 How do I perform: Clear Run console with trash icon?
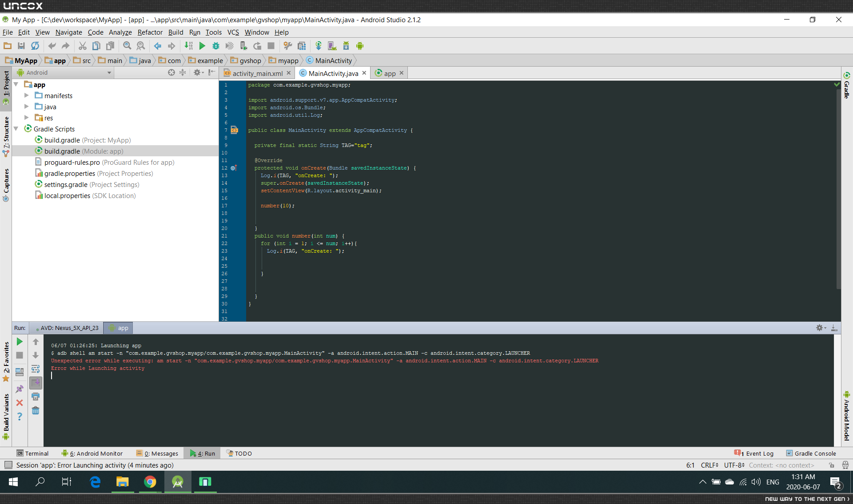pos(36,410)
